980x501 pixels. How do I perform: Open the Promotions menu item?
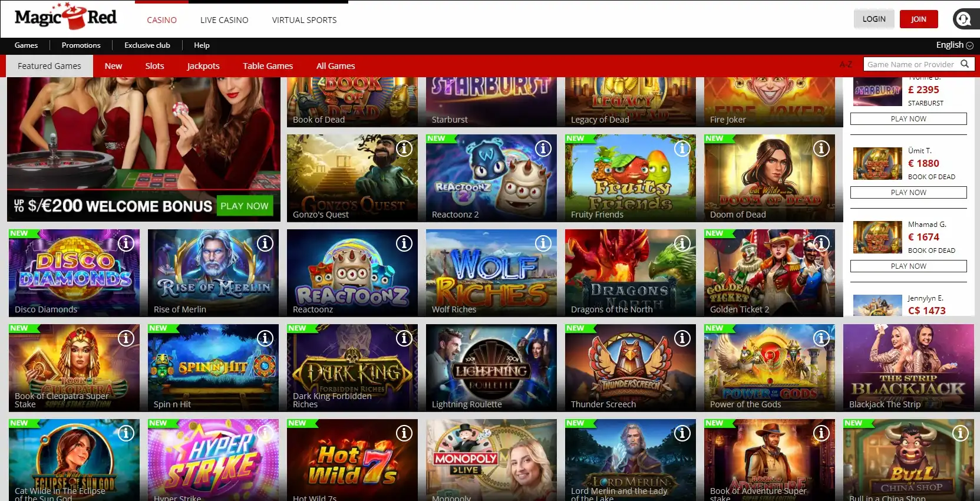point(81,45)
